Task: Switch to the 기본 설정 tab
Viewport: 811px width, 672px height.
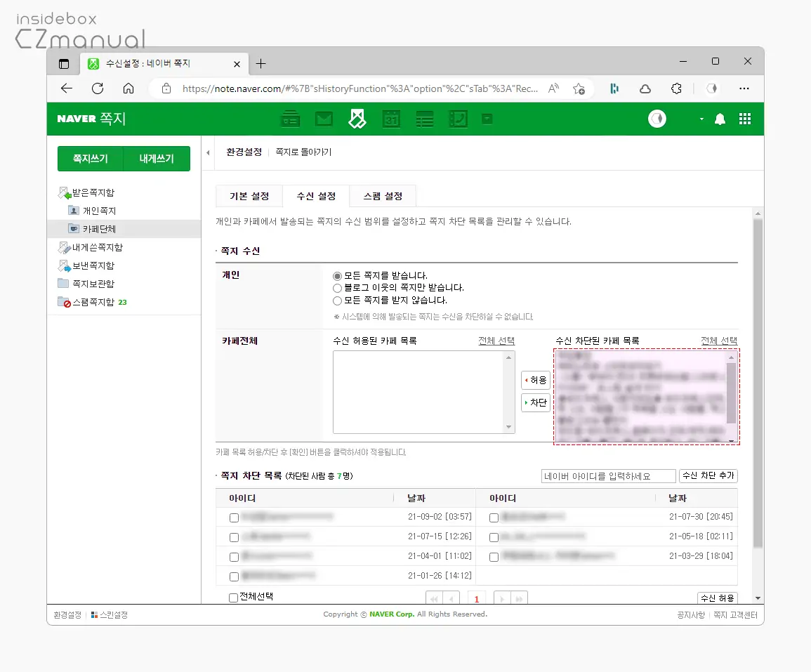Action: (x=249, y=197)
